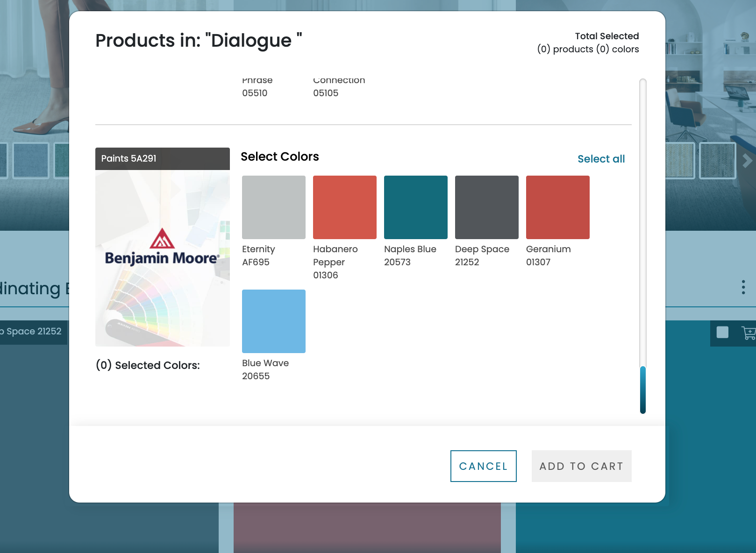
Task: Click the shopping cart icon
Action: 749,333
